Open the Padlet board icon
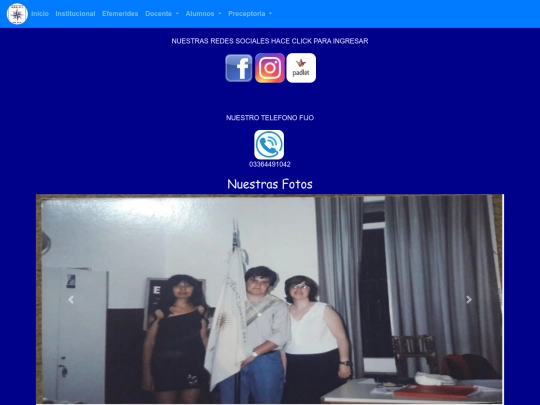This screenshot has height=405, width=540. coord(301,68)
